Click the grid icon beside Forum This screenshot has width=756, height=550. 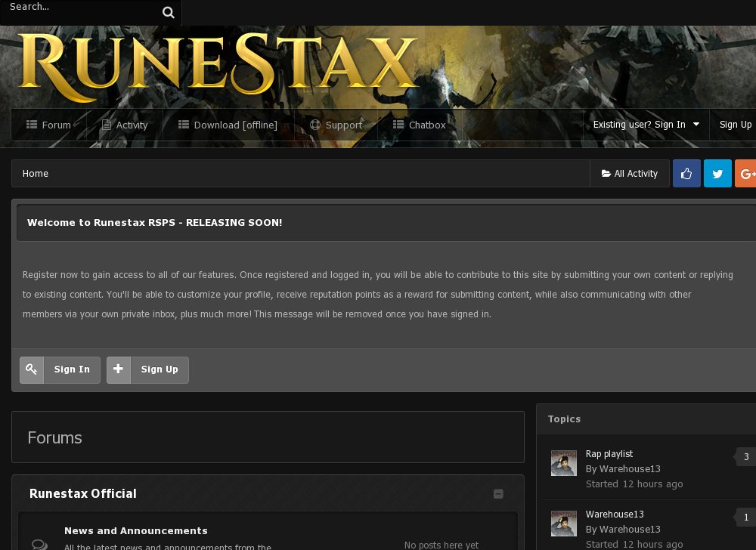(31, 125)
